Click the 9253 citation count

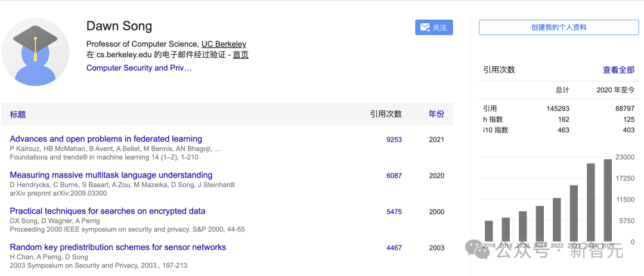point(394,140)
